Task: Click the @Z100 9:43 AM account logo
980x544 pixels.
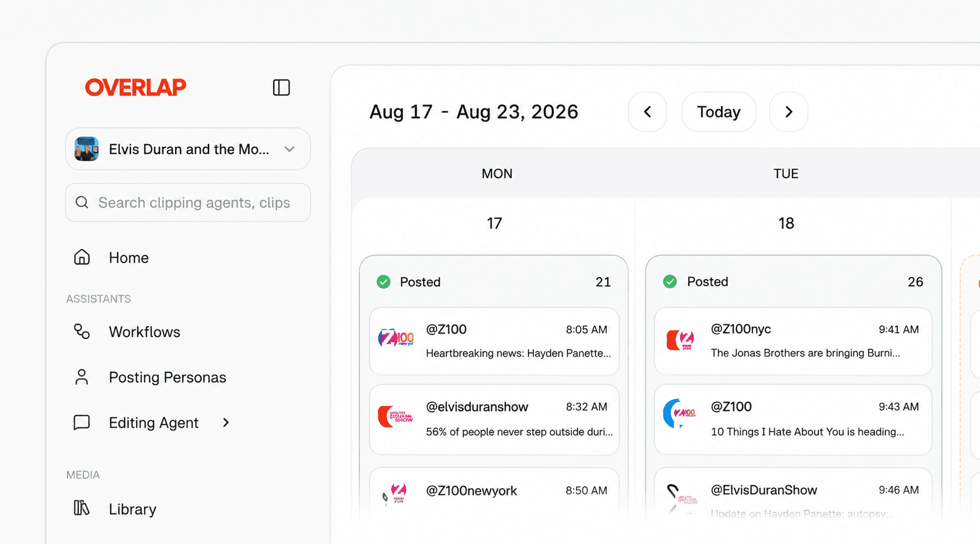Action: [x=680, y=413]
